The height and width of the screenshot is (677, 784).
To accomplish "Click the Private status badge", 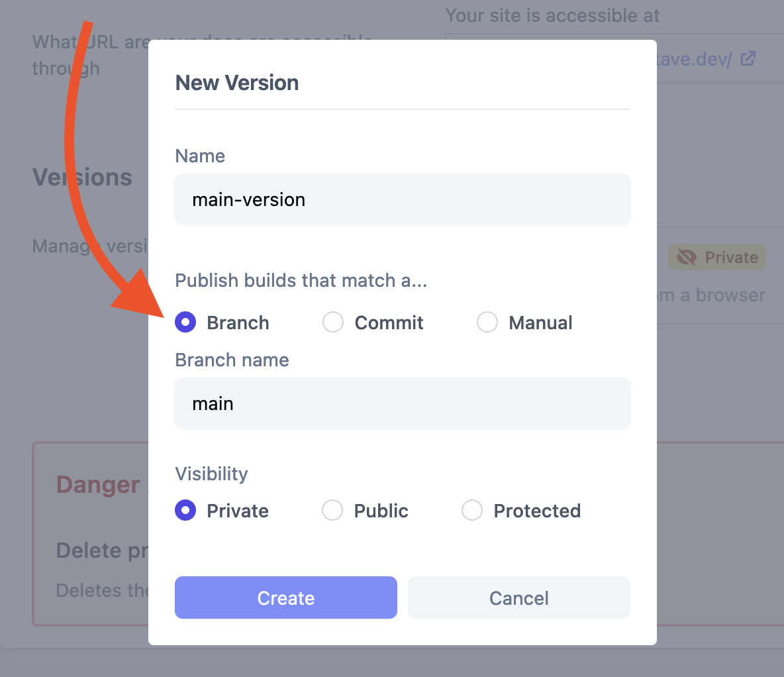I will pos(717,257).
